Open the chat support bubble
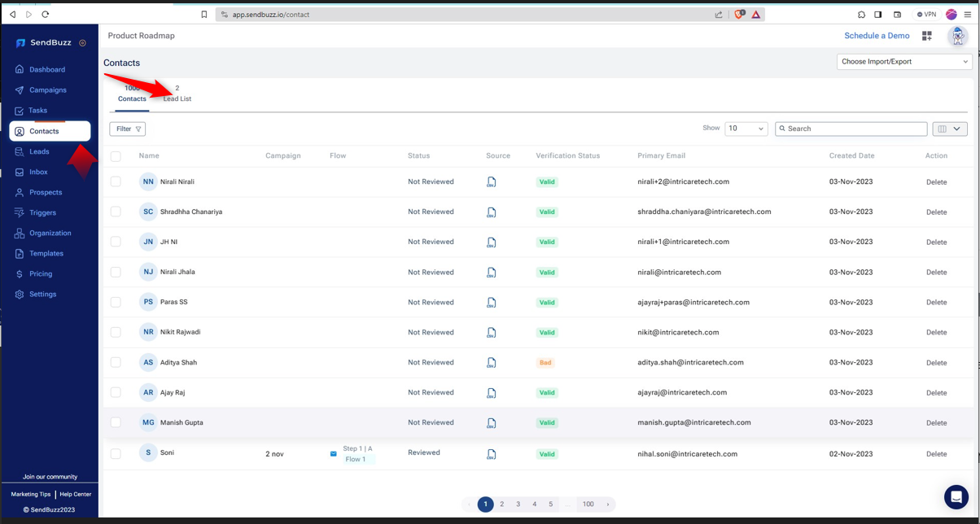The height and width of the screenshot is (524, 980). [956, 496]
